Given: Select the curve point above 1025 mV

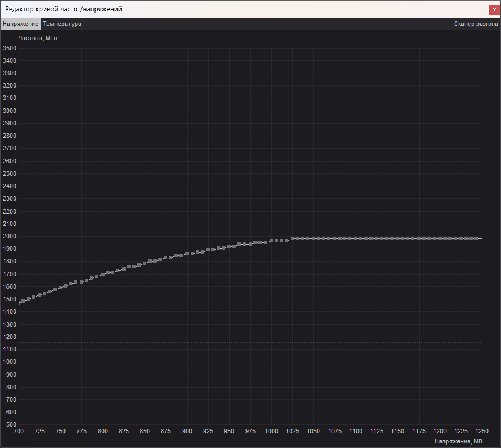Looking at the screenshot, I should click(292, 238).
